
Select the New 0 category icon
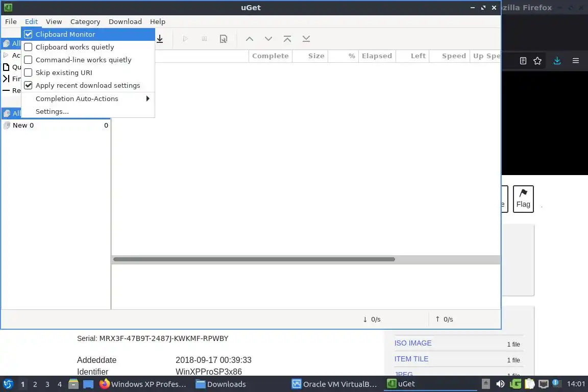coord(7,125)
